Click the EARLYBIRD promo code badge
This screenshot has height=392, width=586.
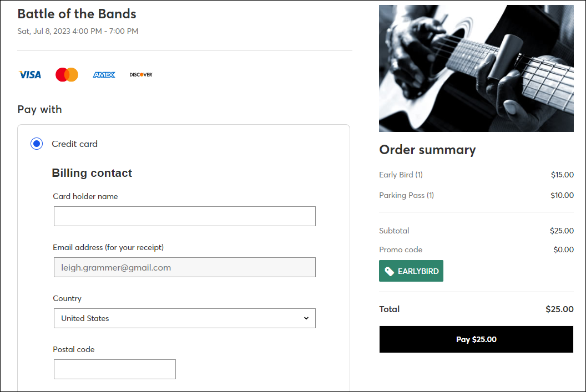point(411,271)
